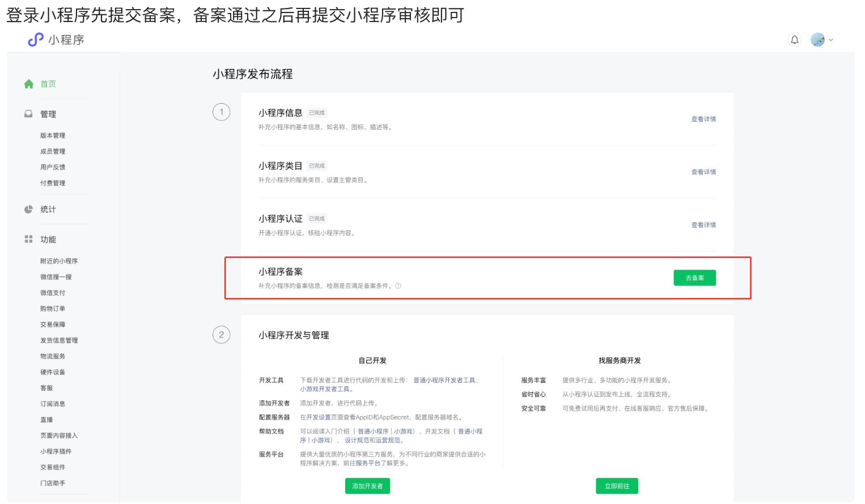Select 付费管理 in the sidebar

[53, 183]
